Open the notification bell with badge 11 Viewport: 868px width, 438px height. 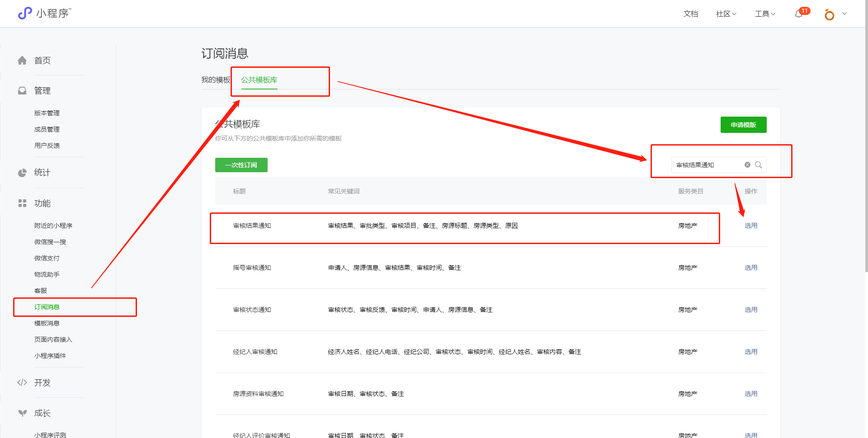point(799,14)
